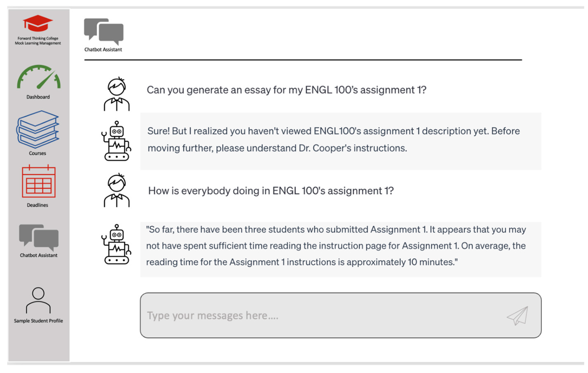Open the Dashboard gauge icon
588x373 pixels.
point(38,77)
